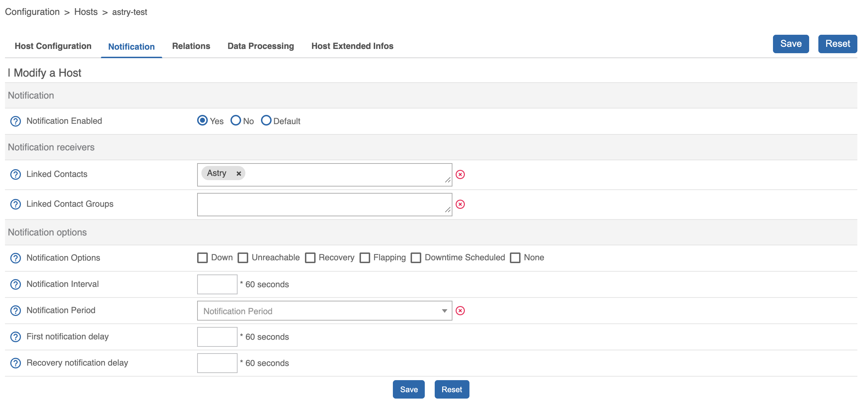Image resolution: width=868 pixels, height=400 pixels.
Task: Switch to the Data Processing tab
Action: pos(261,46)
